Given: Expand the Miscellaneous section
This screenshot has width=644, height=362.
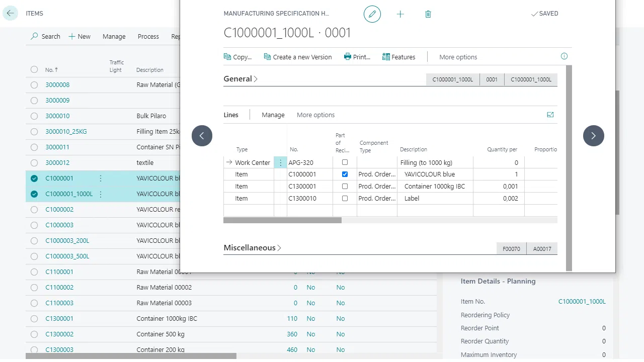Looking at the screenshot, I should point(252,248).
